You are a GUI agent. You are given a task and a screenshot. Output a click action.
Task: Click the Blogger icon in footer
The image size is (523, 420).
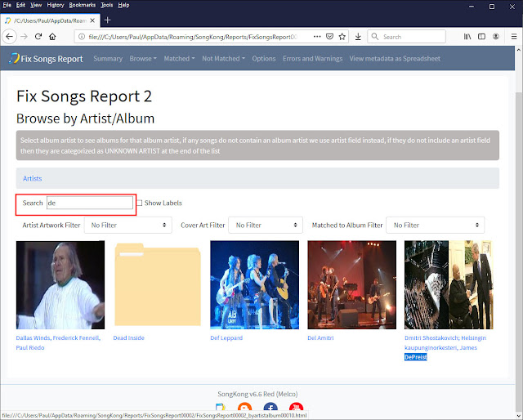click(x=245, y=407)
